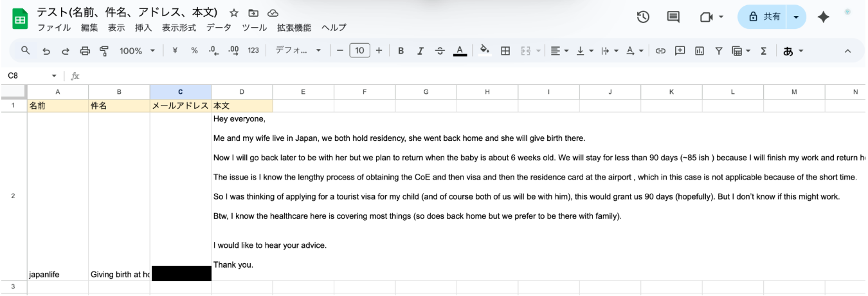Toggle strikethrough formatting

tap(440, 51)
